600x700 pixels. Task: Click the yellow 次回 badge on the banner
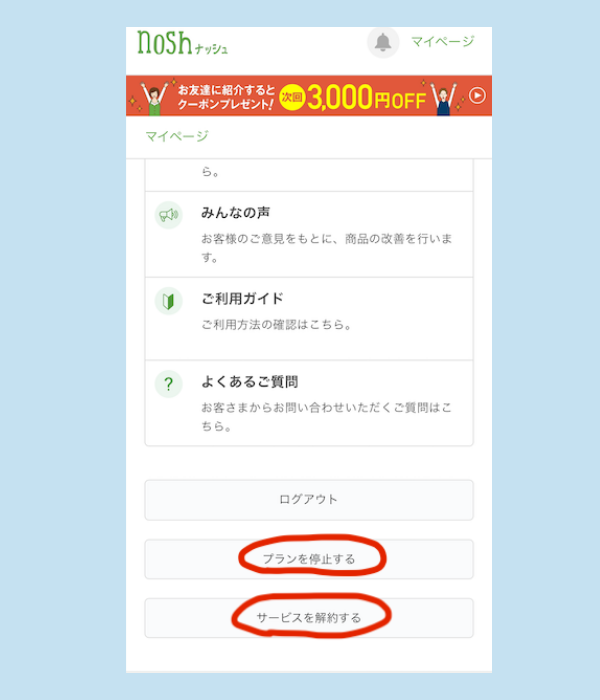click(292, 97)
